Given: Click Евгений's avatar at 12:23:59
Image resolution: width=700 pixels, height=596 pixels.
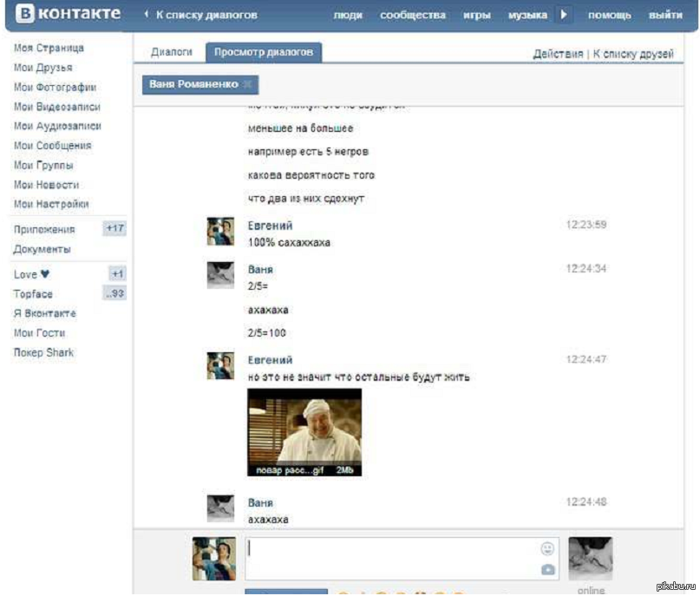Looking at the screenshot, I should pos(220,232).
